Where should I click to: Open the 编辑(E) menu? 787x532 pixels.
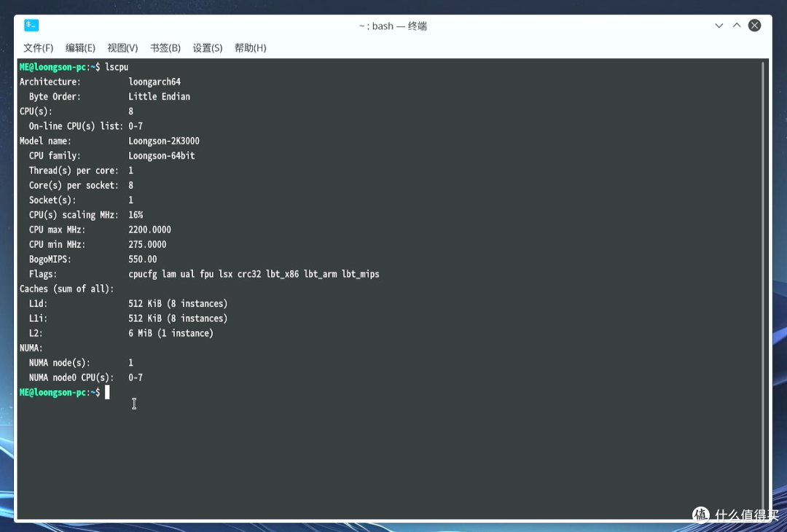click(80, 47)
